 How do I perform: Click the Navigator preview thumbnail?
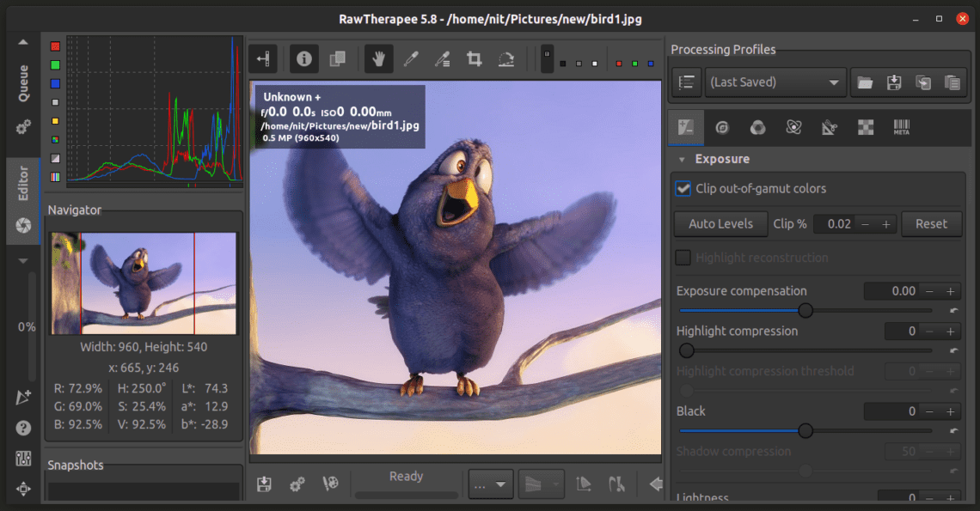point(143,280)
